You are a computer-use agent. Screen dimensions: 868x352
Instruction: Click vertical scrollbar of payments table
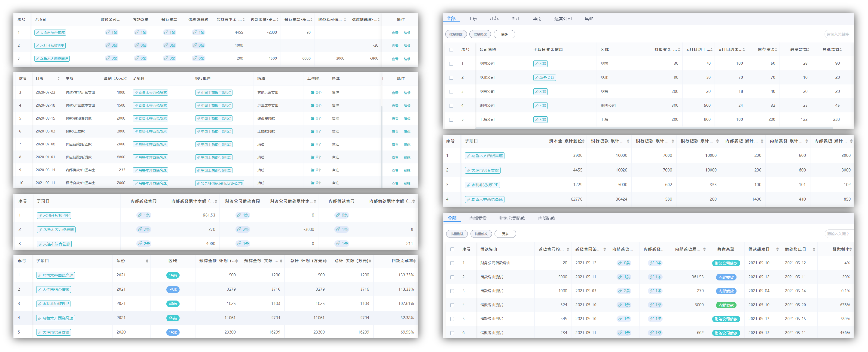382,147
